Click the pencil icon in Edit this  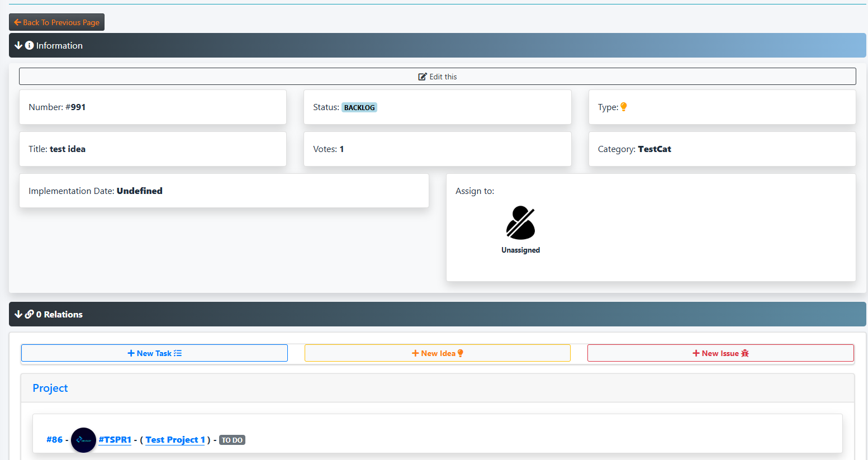point(423,77)
